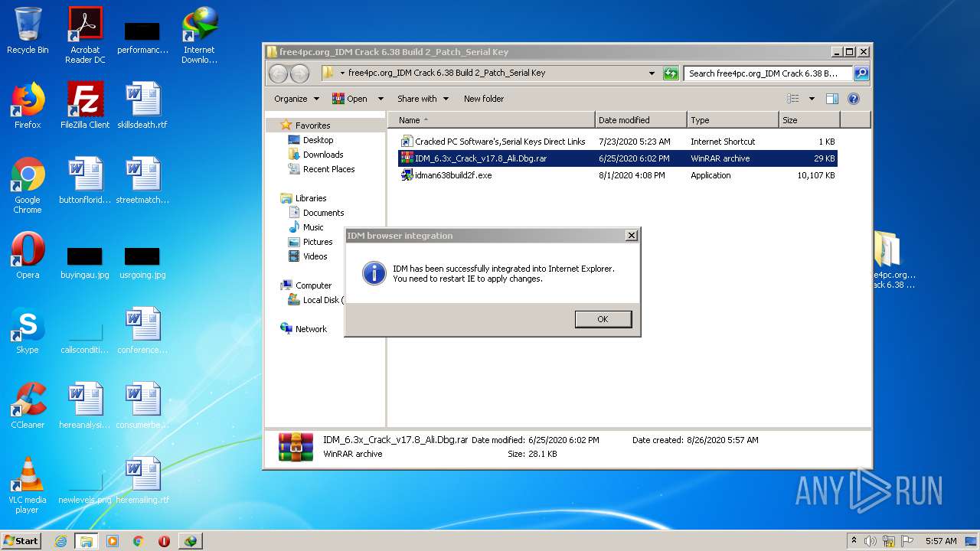
Task: Open Music library in navigation pane
Action: [x=313, y=227]
